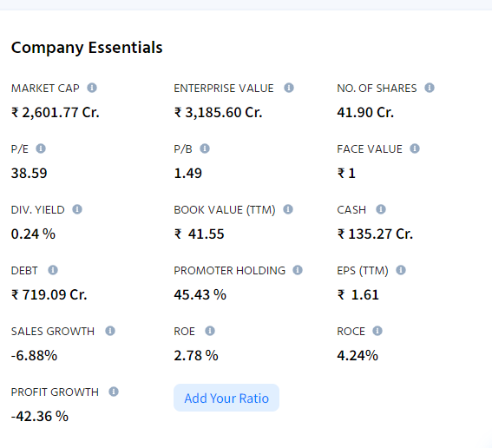This screenshot has height=448, width=492.
Task: Select the ENTERPRISE VALUE label
Action: (224, 89)
